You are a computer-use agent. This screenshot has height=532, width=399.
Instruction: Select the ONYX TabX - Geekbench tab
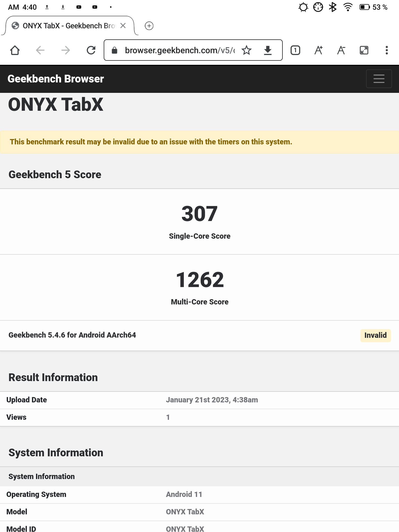coord(70,26)
